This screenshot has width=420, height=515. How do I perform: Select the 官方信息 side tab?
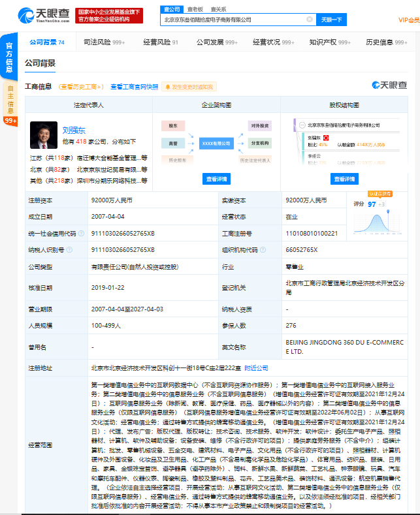[x=9, y=57]
